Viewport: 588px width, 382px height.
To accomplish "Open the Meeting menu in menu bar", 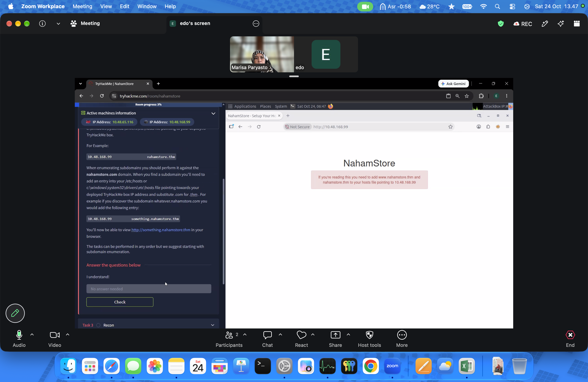I will click(x=82, y=6).
